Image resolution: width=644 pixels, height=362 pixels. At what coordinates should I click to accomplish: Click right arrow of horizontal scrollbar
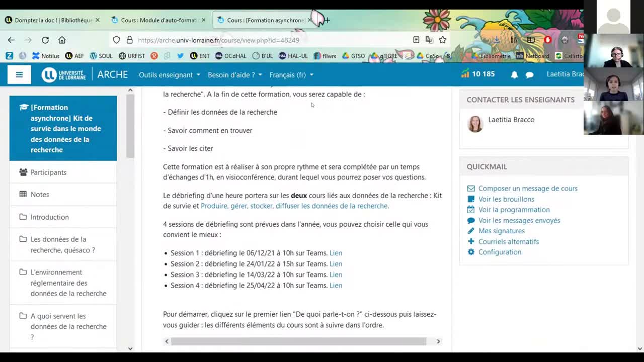[x=438, y=341]
